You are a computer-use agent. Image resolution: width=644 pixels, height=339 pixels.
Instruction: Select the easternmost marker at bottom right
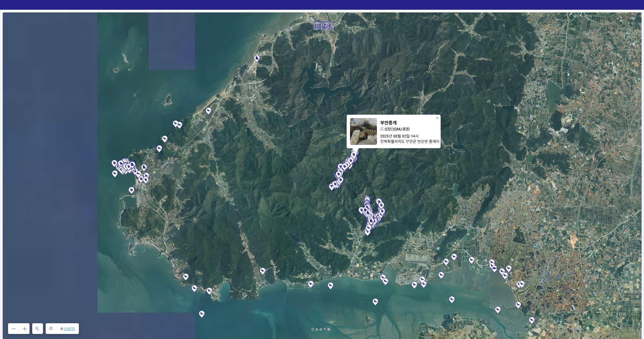point(532,321)
